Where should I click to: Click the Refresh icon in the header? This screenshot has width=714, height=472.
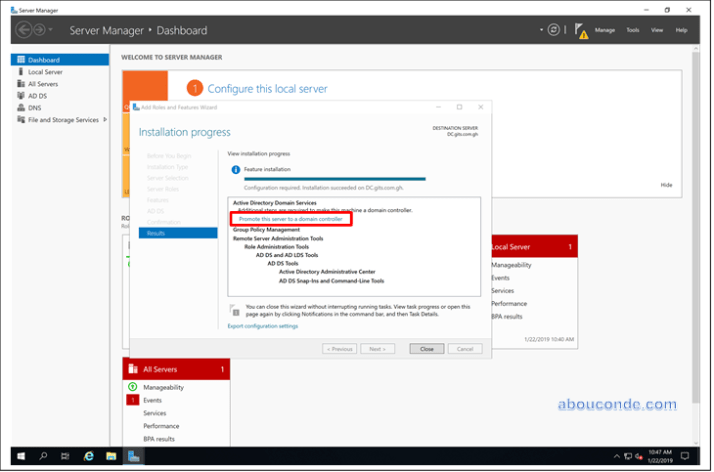tap(554, 30)
